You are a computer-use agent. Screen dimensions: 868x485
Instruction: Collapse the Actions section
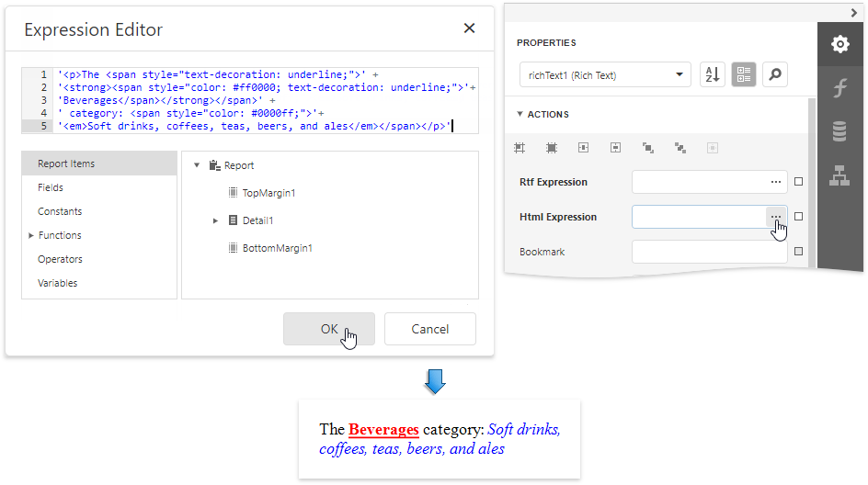(x=520, y=115)
